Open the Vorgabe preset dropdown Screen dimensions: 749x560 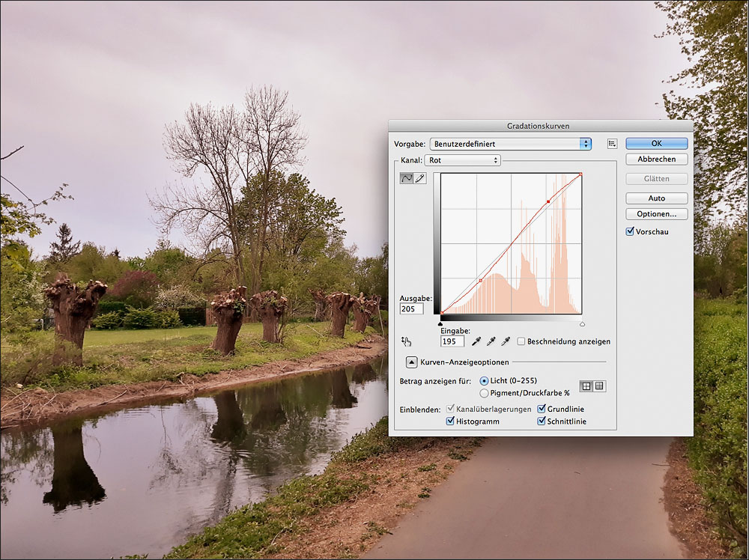pyautogui.click(x=511, y=144)
